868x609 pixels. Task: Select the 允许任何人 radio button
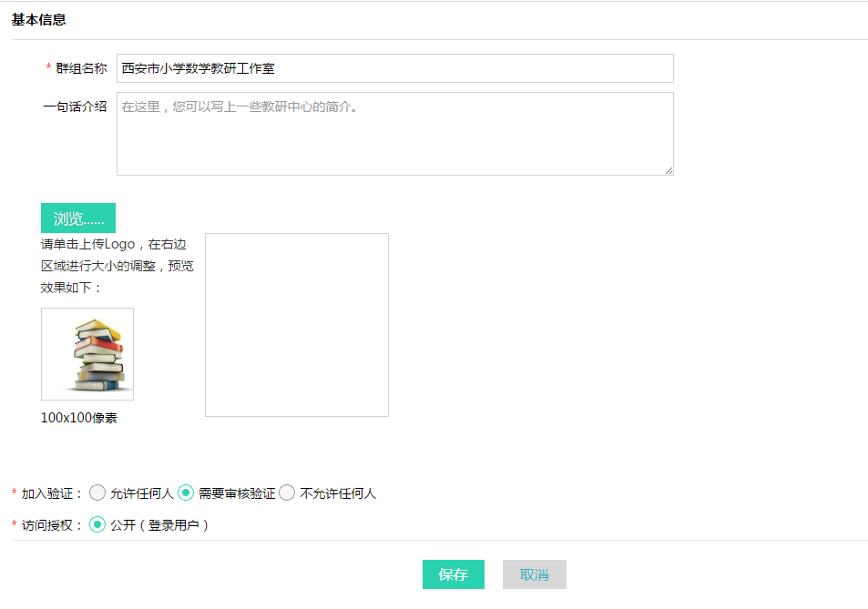[97, 492]
